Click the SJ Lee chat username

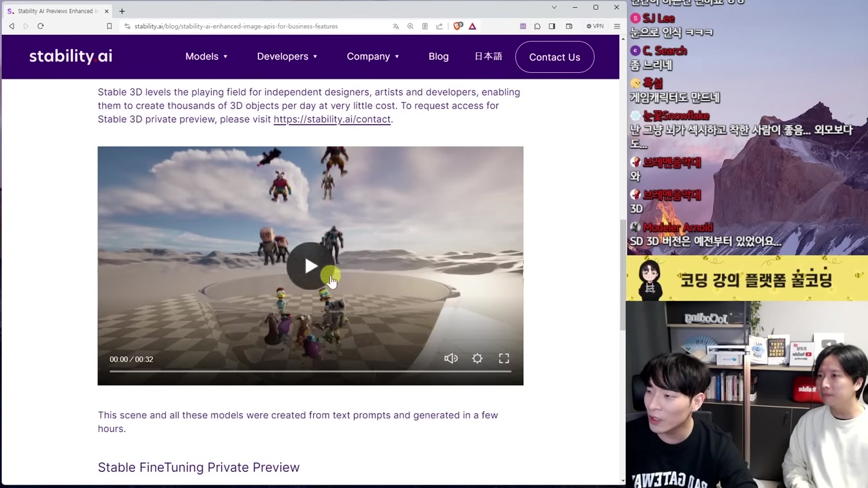659,19
